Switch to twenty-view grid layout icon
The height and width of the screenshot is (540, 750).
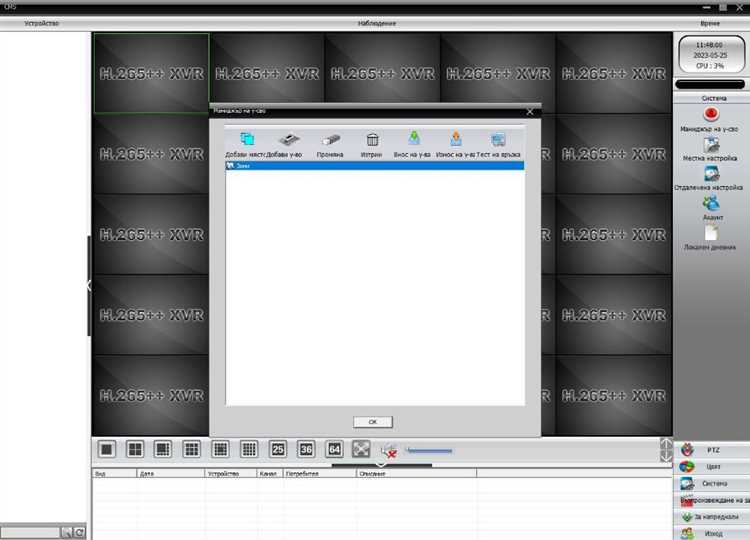coord(249,449)
